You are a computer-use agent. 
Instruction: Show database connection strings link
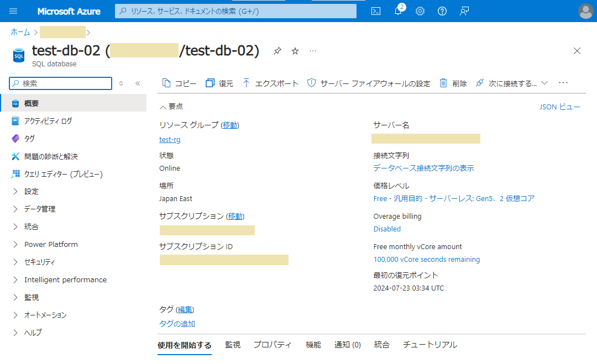(423, 168)
